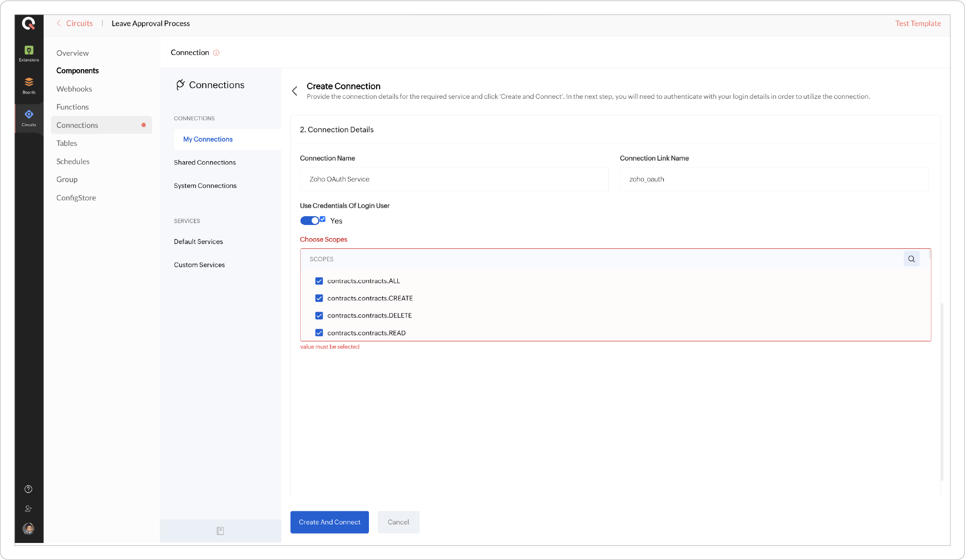Screen dimensions: 965x560
Task: Click the Connection Name input field
Action: coord(454,179)
